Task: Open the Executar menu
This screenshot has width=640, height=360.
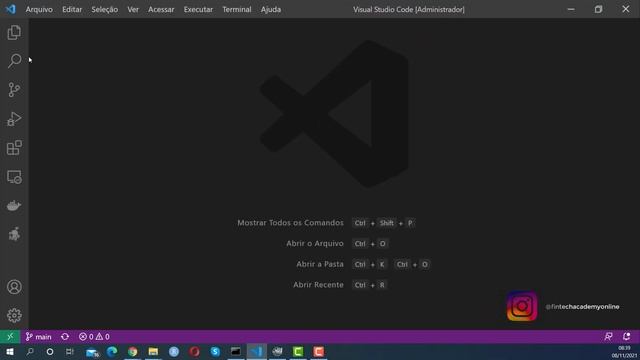Action: (x=198, y=9)
